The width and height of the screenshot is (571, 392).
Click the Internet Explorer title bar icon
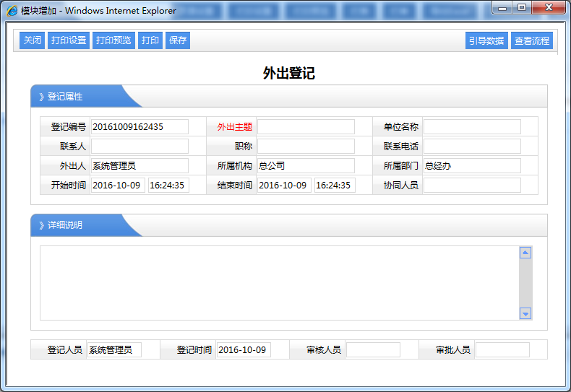coord(12,11)
